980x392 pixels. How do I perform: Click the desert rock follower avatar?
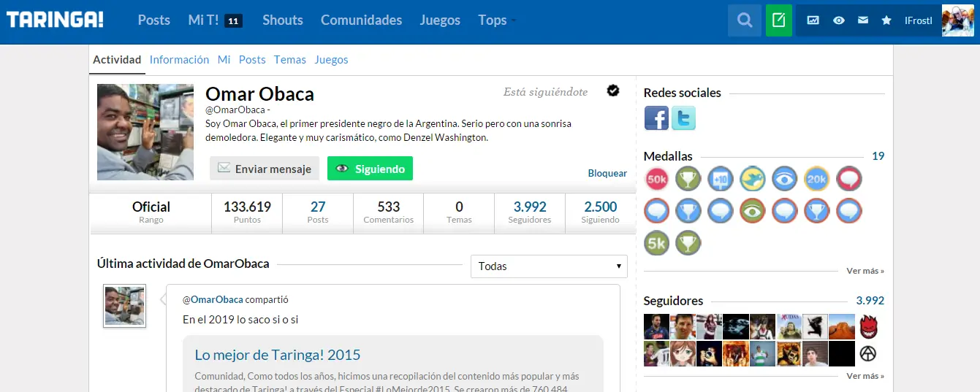pyautogui.click(x=841, y=327)
